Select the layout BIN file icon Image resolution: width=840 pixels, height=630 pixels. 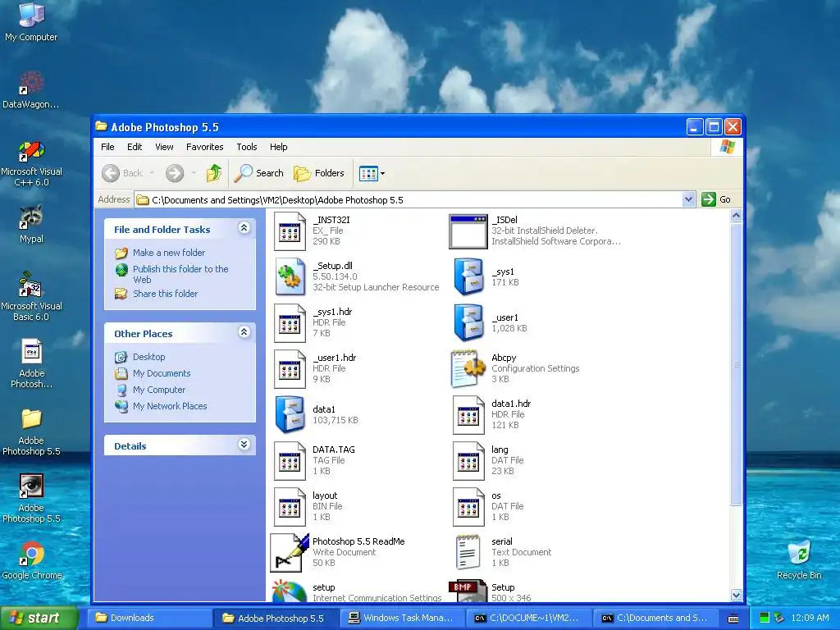click(x=290, y=507)
